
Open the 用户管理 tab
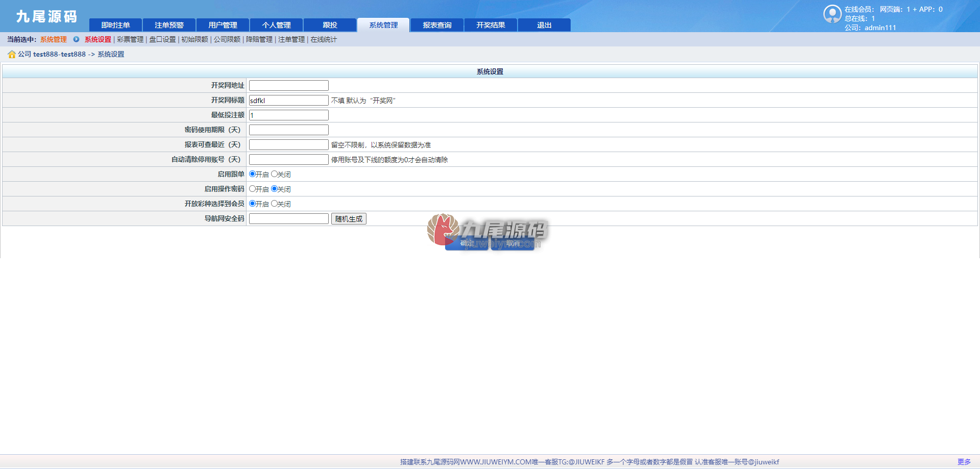(223, 25)
